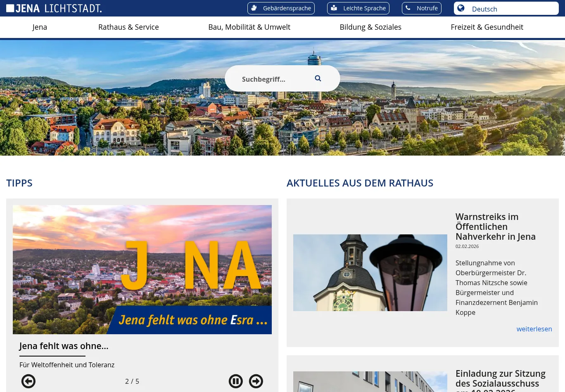Click the Notrufe phone icon
565x392 pixels.
pos(408,8)
